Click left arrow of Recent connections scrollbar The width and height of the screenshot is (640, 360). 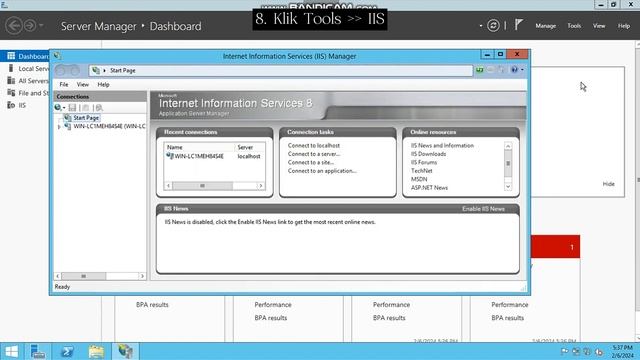[168, 186]
